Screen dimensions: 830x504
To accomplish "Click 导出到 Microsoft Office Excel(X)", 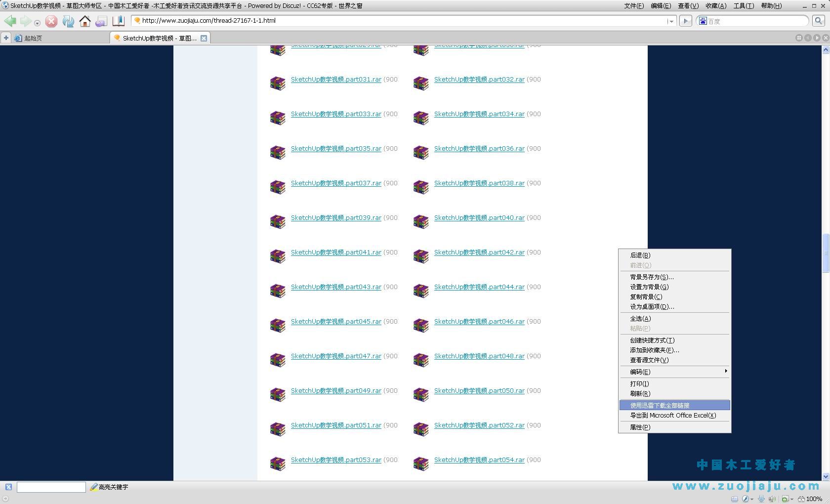I will pos(674,416).
